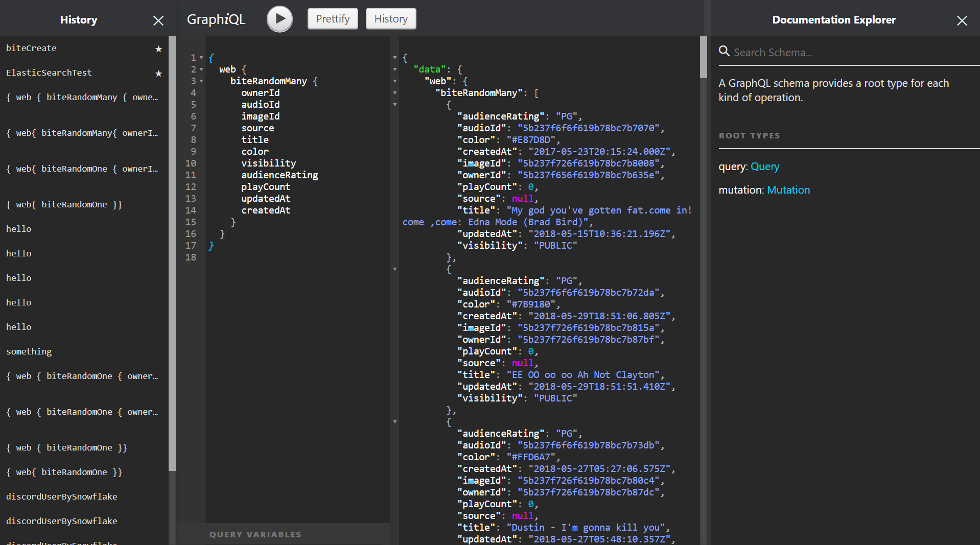Click the Prettify button
The height and width of the screenshot is (545, 980).
click(333, 19)
